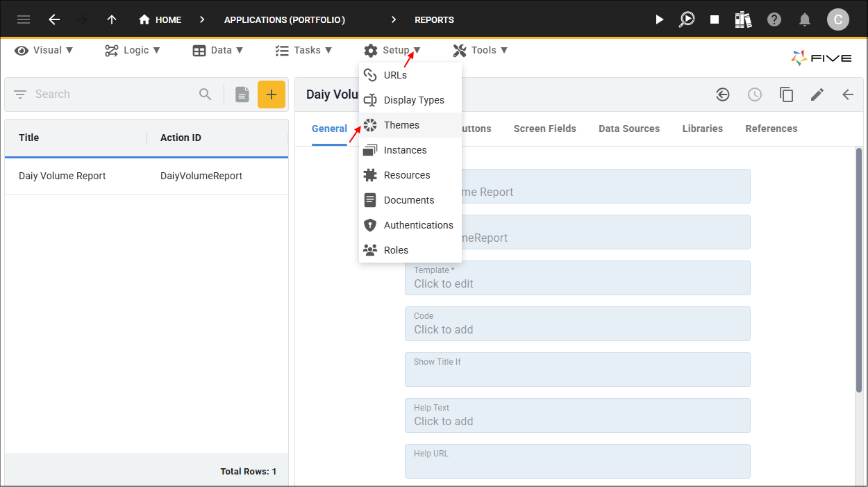Screen dimensions: 868x487
Task: Collapse the Setup menu
Action: [x=392, y=50]
